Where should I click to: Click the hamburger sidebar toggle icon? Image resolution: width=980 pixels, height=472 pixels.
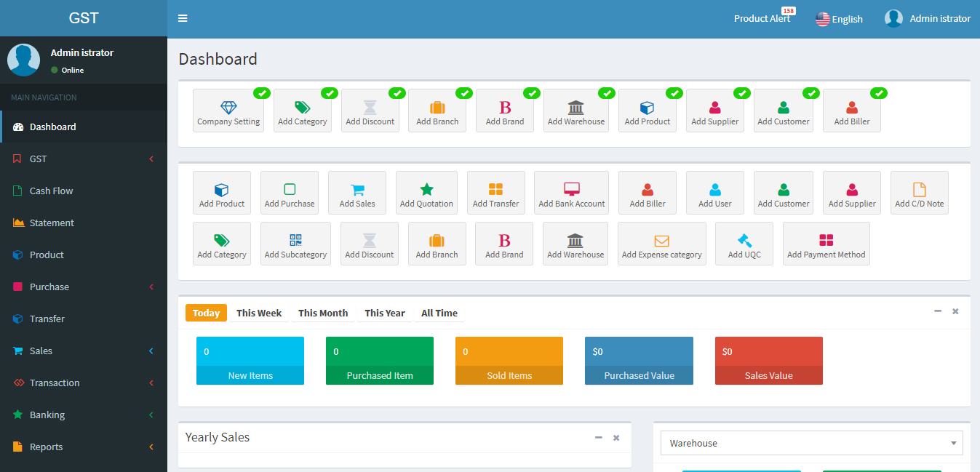click(183, 18)
